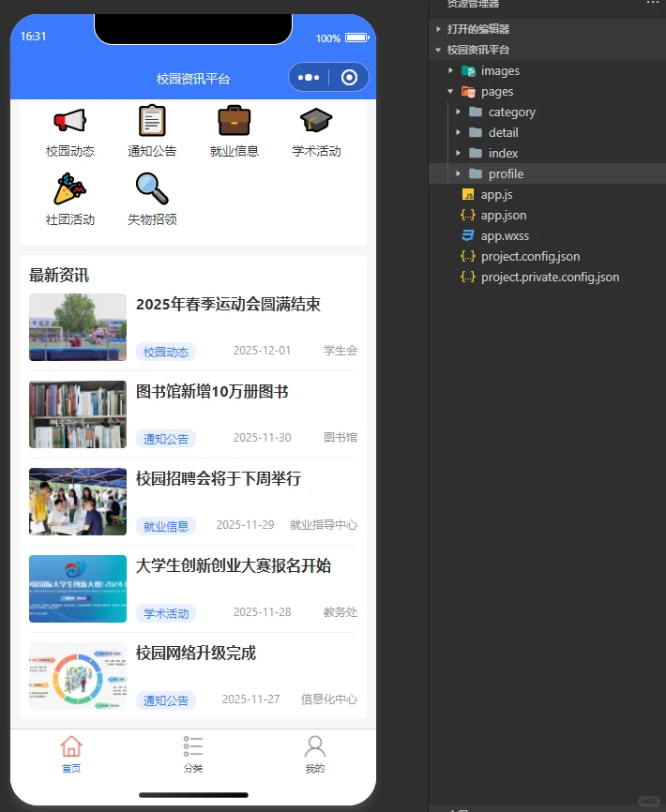The image size is (666, 812).
Task: Click the profile folder icon
Action: 476,174
